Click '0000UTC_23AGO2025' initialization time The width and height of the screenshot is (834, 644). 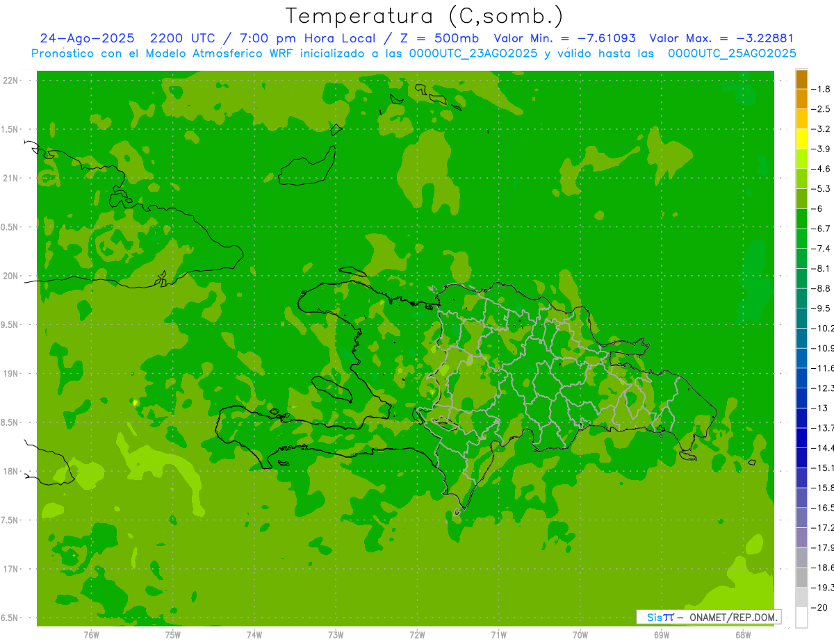473,53
